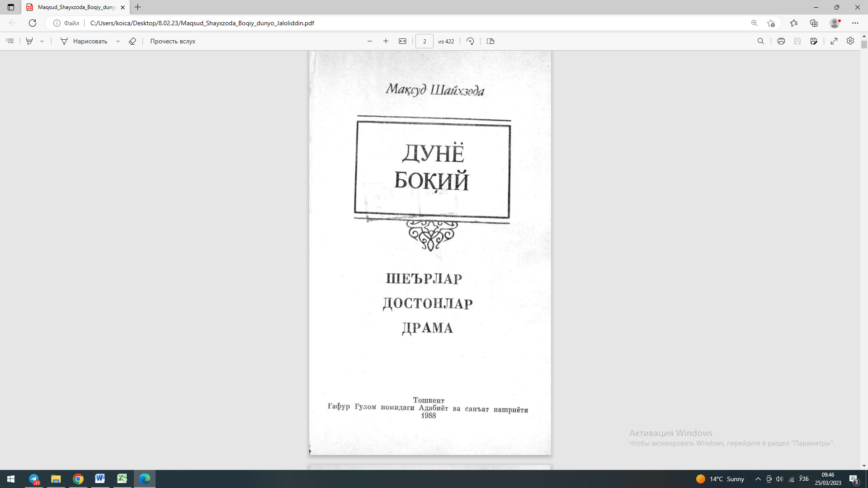Viewport: 868px width, 488px height.
Task: Click the page number field
Action: coord(425,41)
